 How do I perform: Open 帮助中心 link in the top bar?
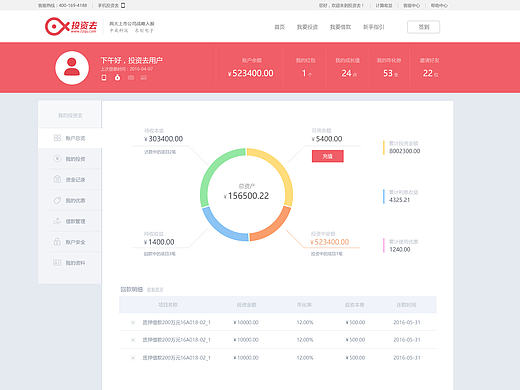pyautogui.click(x=439, y=5)
